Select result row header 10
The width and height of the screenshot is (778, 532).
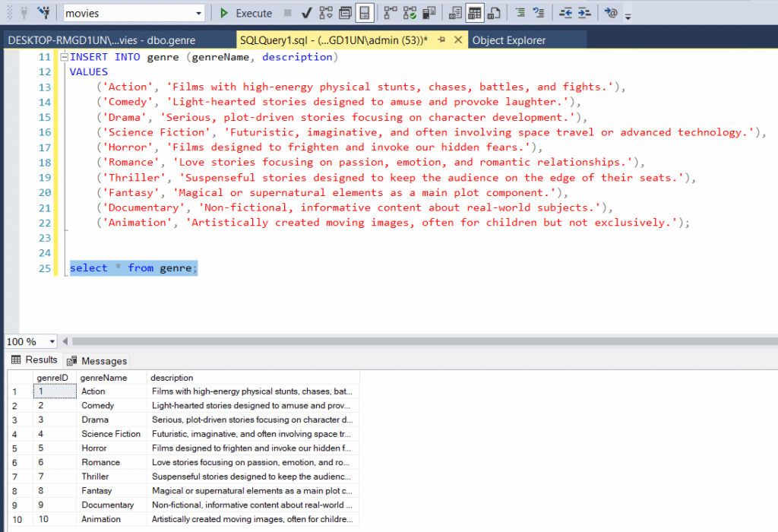pyautogui.click(x=21, y=520)
